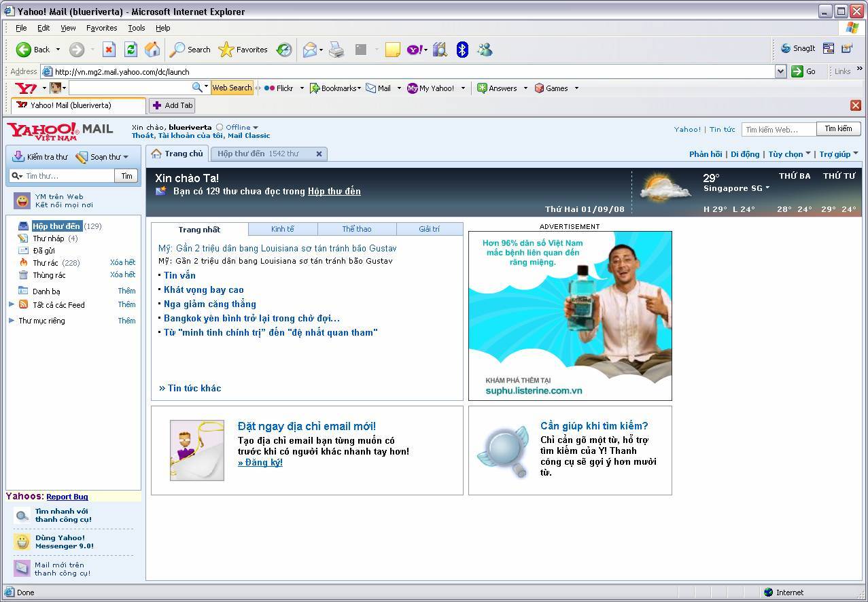Viewport: 868px width, 602px height.
Task: Open YM trên Web messenger icon
Action: (x=23, y=200)
